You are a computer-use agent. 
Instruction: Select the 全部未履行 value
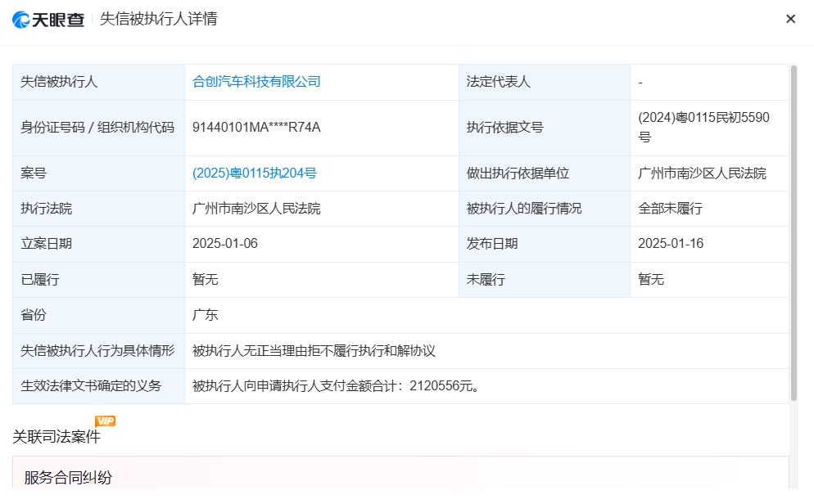click(670, 209)
